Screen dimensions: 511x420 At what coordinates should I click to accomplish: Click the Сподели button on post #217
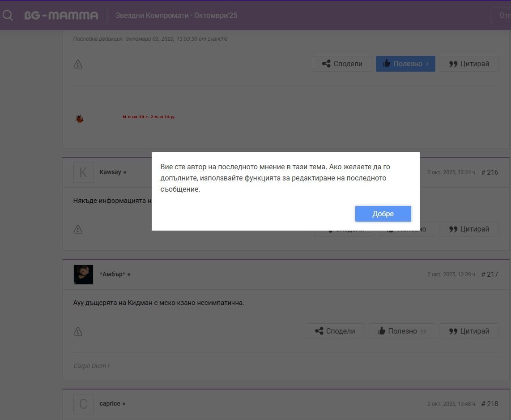335,331
